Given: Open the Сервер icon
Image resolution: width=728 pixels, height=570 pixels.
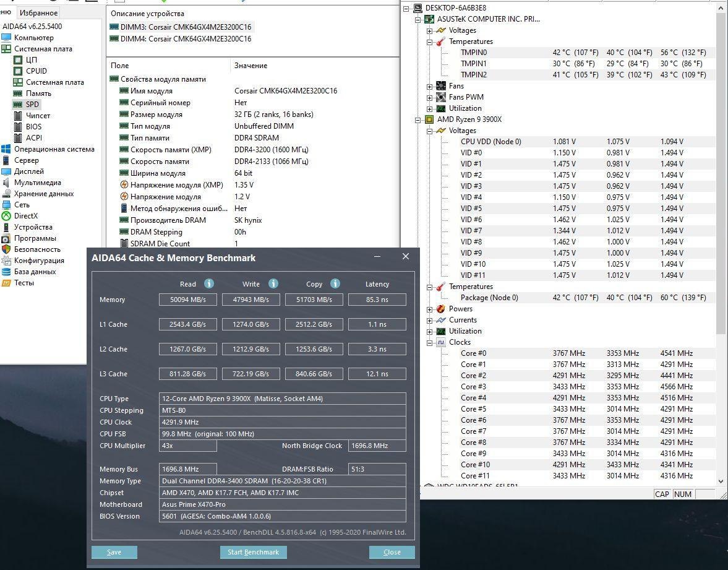Looking at the screenshot, I should pos(6,160).
